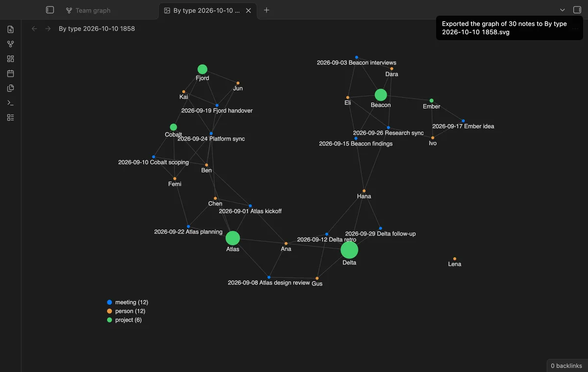This screenshot has height=372, width=588.
Task: Navigate back with the left arrow
Action: tap(34, 28)
